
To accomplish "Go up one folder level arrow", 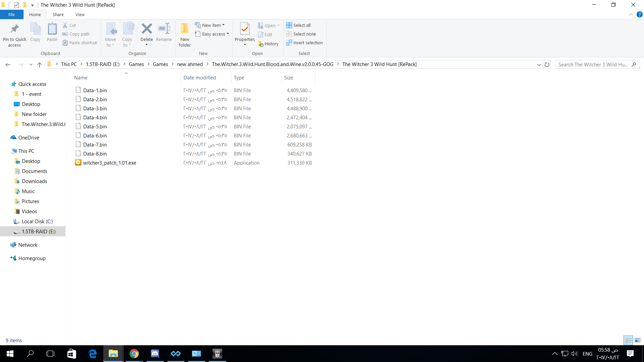I will (x=40, y=64).
